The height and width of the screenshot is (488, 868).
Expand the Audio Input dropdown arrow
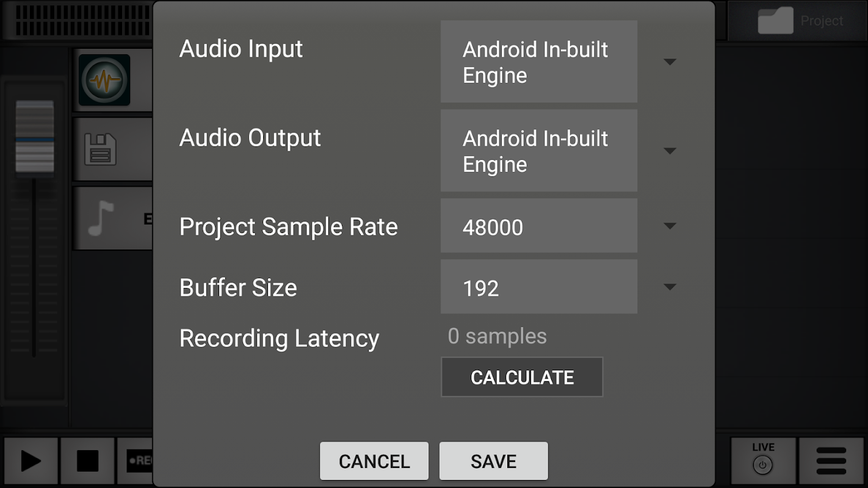coord(670,62)
